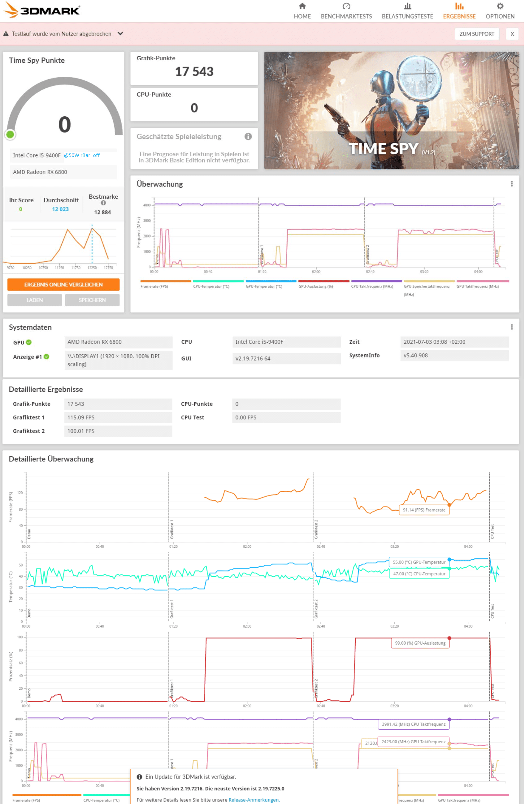
Task: Open the Systemdaten options menu
Action: (x=512, y=327)
